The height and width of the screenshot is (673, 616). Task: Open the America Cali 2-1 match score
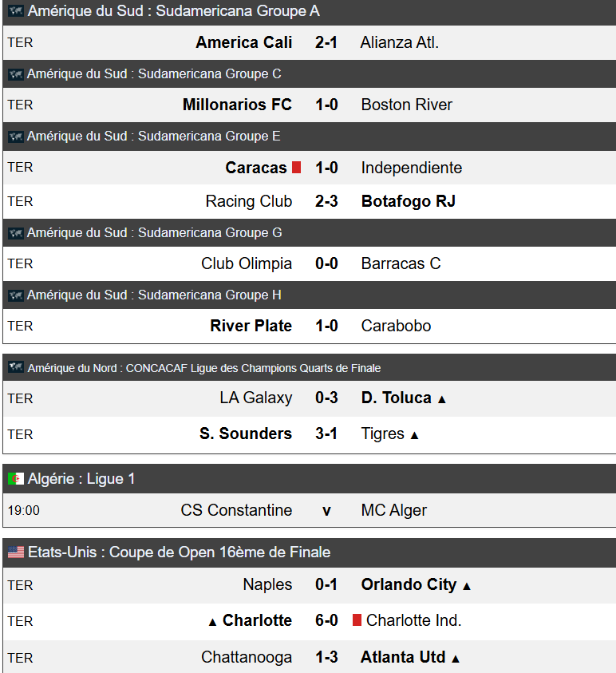coord(326,42)
